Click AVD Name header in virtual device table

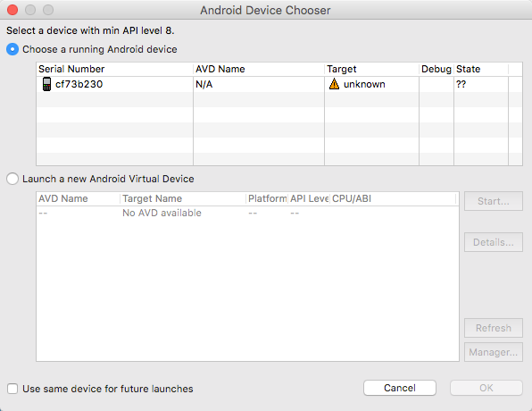pyautogui.click(x=79, y=198)
